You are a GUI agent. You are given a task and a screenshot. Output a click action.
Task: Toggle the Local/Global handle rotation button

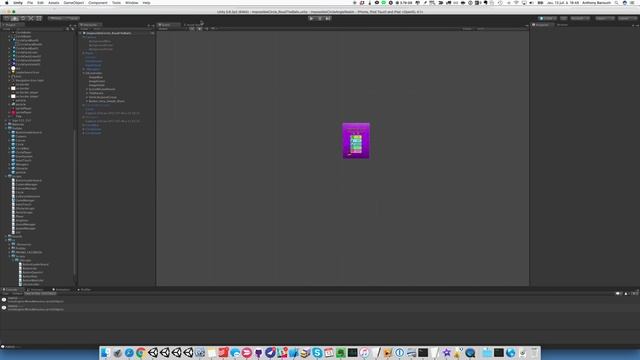click(x=72, y=18)
